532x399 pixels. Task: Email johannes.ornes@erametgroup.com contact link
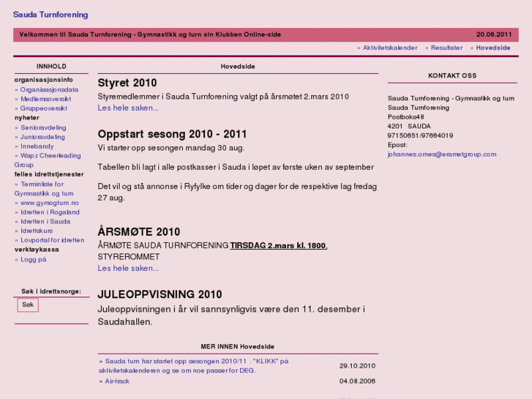point(442,154)
